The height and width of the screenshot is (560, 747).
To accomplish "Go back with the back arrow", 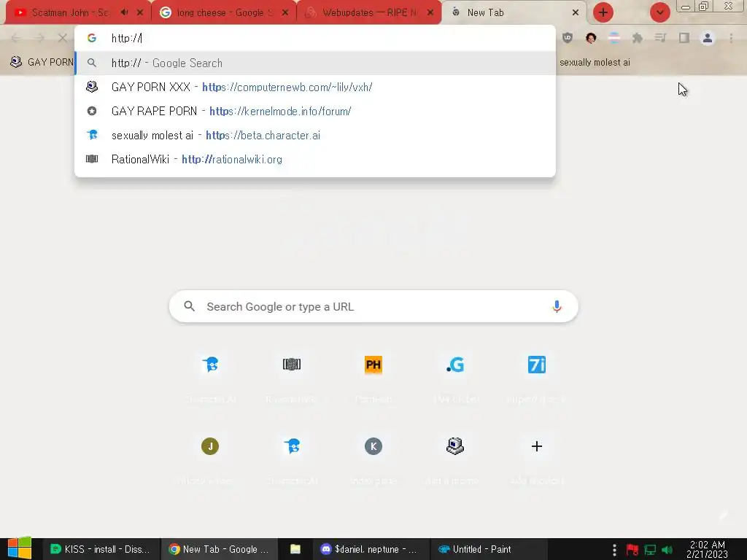I will [16, 38].
